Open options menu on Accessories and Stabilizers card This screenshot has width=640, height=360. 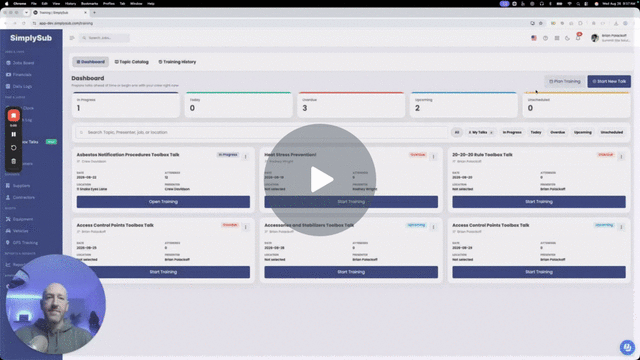[433, 227]
